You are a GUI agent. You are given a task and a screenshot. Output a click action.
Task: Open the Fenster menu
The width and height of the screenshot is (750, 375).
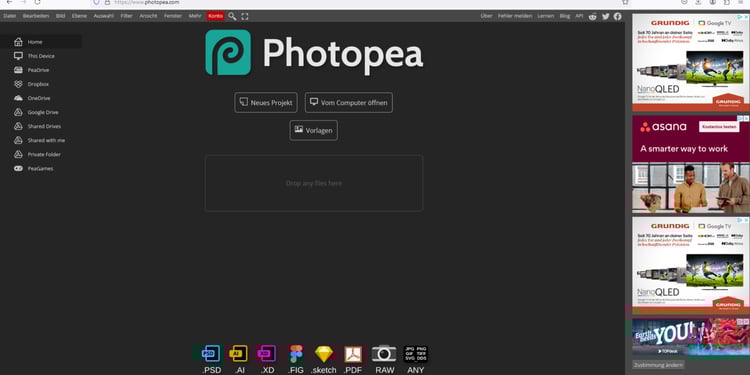173,16
